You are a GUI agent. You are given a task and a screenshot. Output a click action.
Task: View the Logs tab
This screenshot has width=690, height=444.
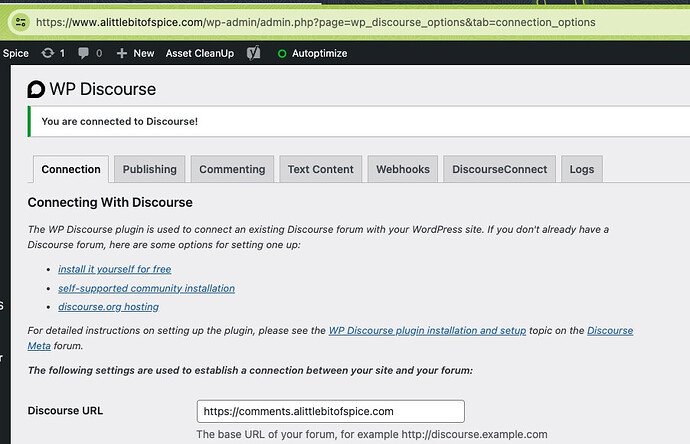click(582, 169)
